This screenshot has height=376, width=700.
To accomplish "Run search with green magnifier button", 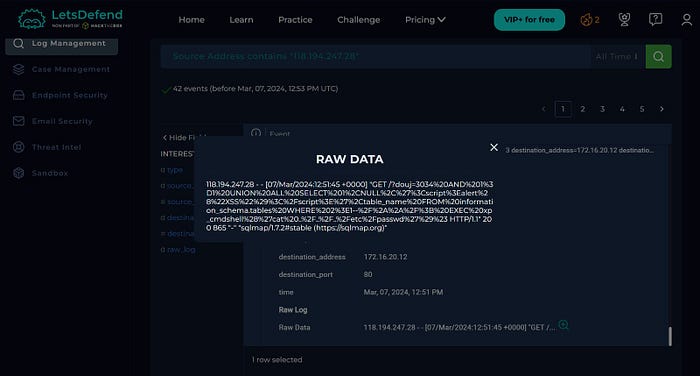I will (658, 56).
